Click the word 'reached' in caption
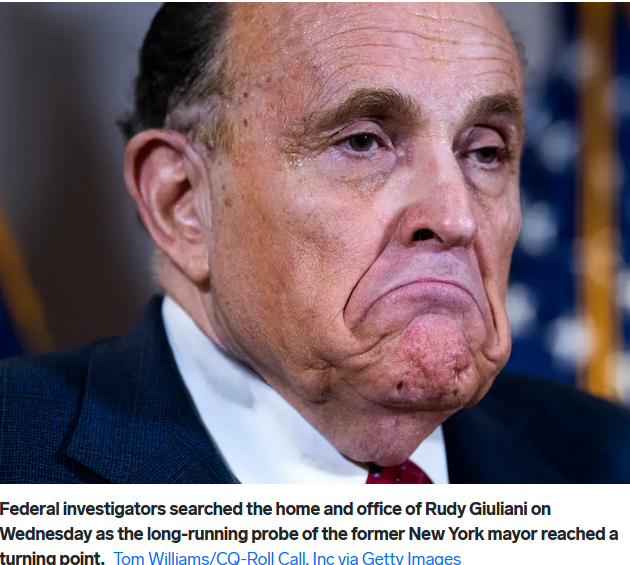The image size is (630, 565). [571, 534]
